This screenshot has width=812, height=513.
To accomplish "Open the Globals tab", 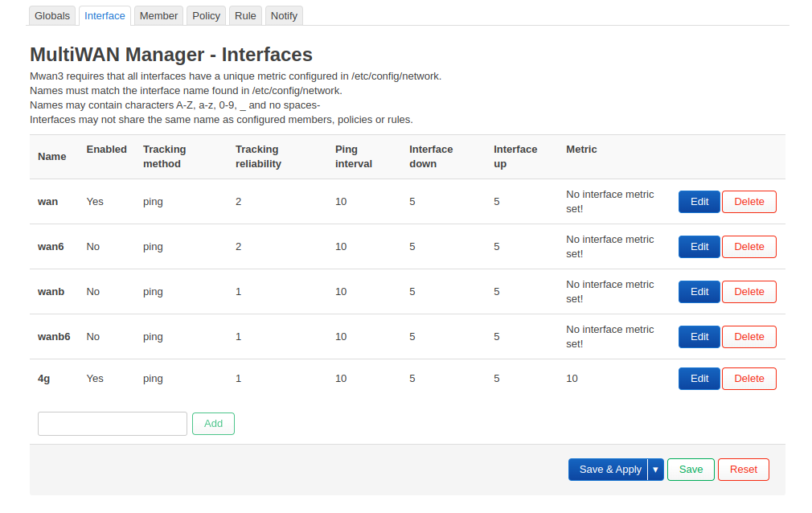I will point(51,16).
